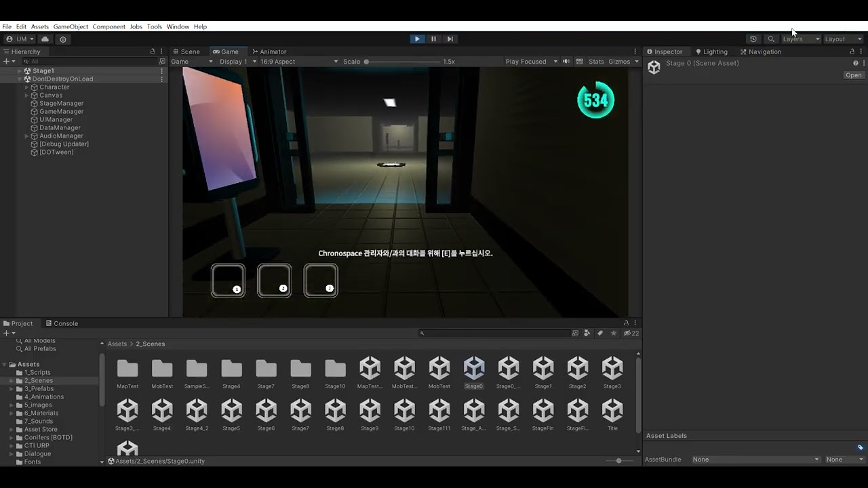The width and height of the screenshot is (868, 488).
Task: Open the GameObject menu
Action: click(71, 26)
